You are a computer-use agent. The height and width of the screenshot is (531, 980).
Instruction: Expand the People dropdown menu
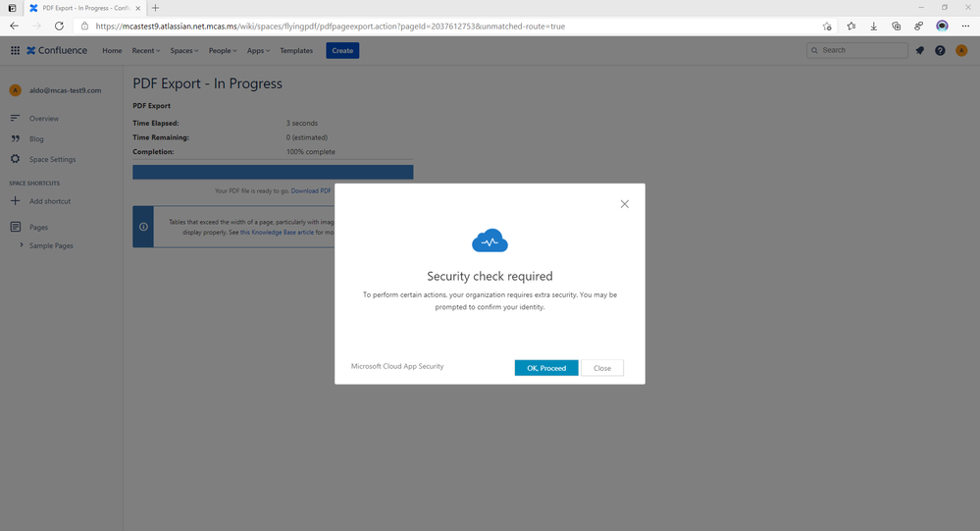(x=223, y=51)
